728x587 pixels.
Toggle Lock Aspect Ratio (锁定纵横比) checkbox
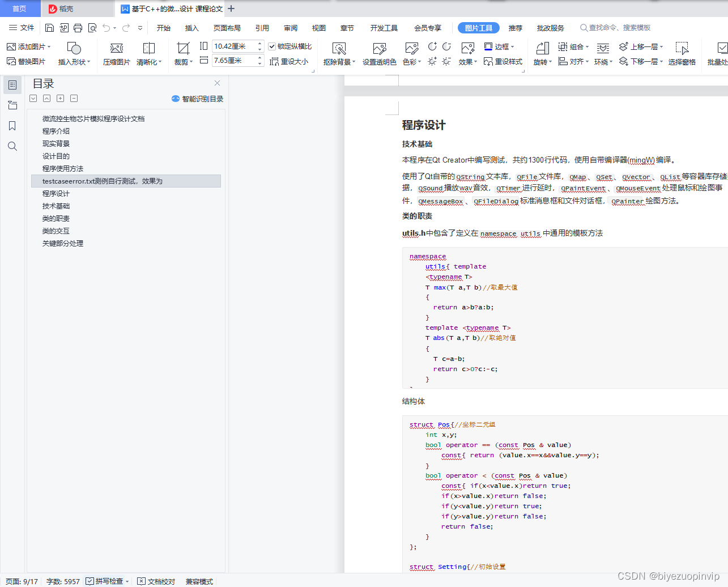tap(273, 46)
